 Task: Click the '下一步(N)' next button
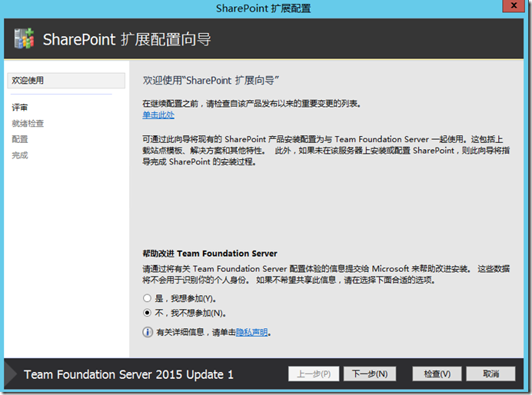coord(370,373)
